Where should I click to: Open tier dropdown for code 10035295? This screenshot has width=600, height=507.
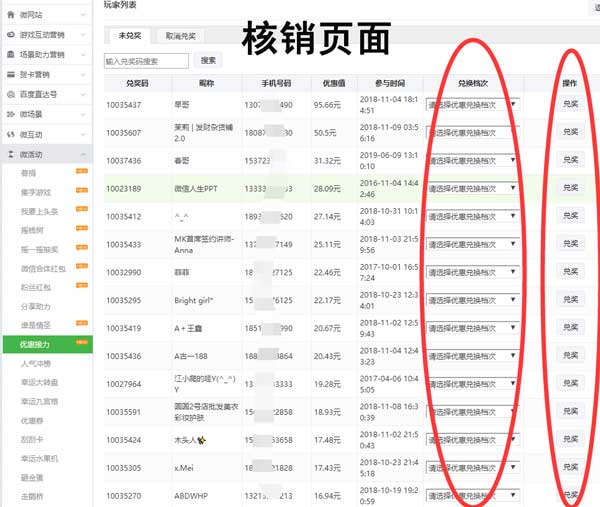click(x=473, y=300)
